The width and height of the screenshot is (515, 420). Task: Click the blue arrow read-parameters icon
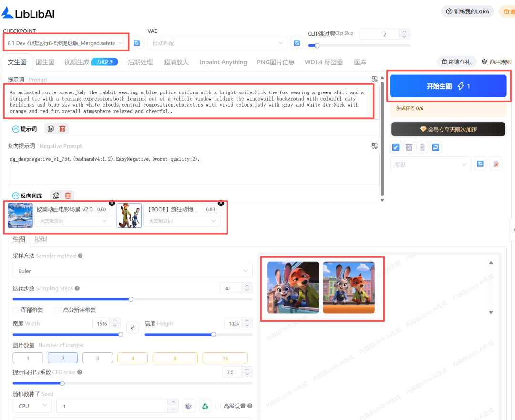(396, 147)
